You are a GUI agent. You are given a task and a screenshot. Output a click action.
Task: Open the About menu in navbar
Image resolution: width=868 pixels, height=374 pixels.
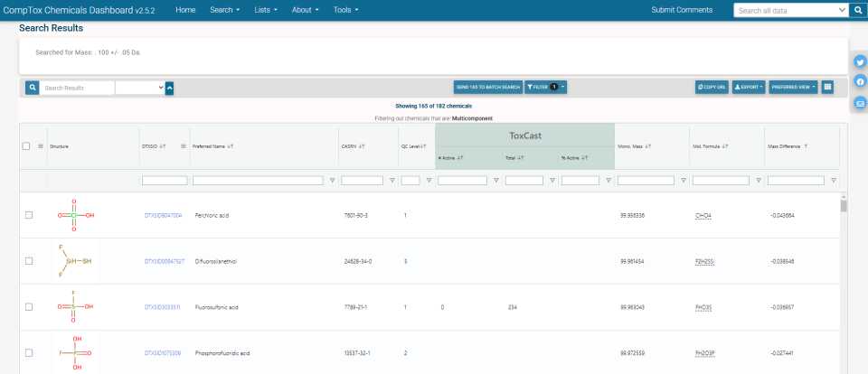tap(305, 10)
